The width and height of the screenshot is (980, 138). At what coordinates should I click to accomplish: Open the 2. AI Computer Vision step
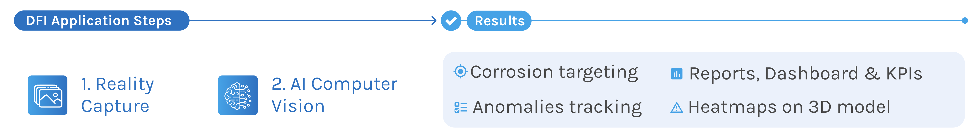[334, 95]
